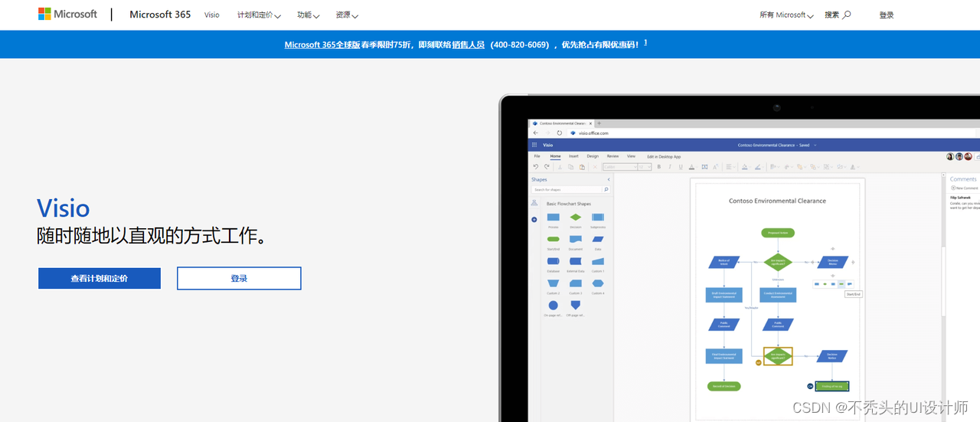Expand the 资源 dropdown menu
Image resolution: width=980 pixels, height=422 pixels.
click(x=347, y=15)
